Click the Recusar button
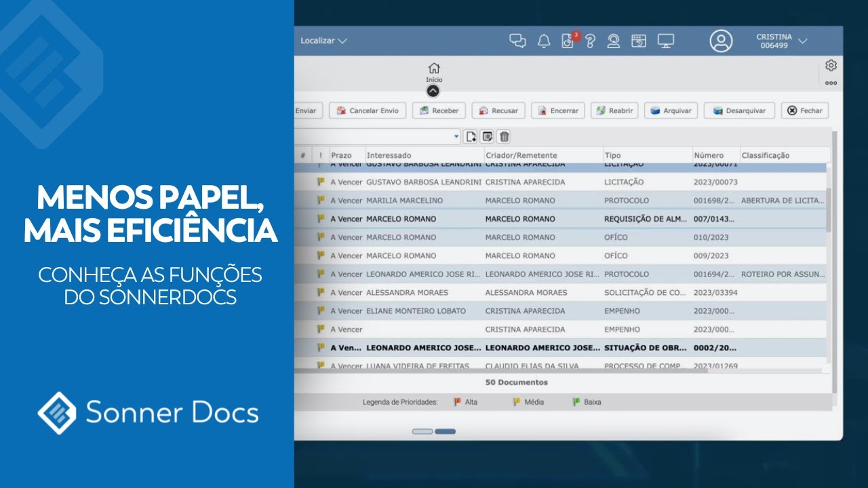 (498, 110)
